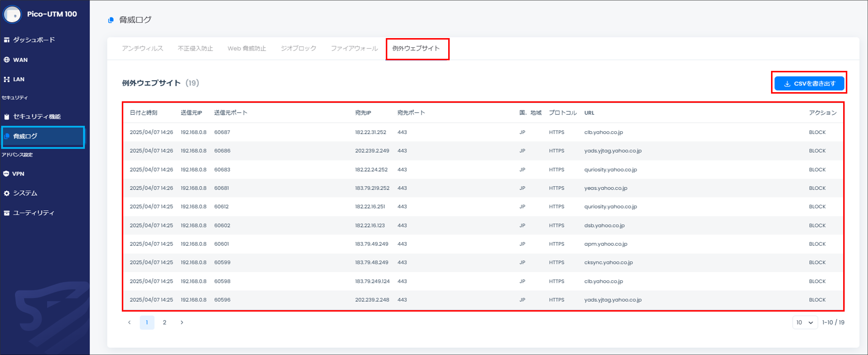The image size is (868, 355).
Task: Switch to the ジオブロック tab
Action: click(x=299, y=48)
